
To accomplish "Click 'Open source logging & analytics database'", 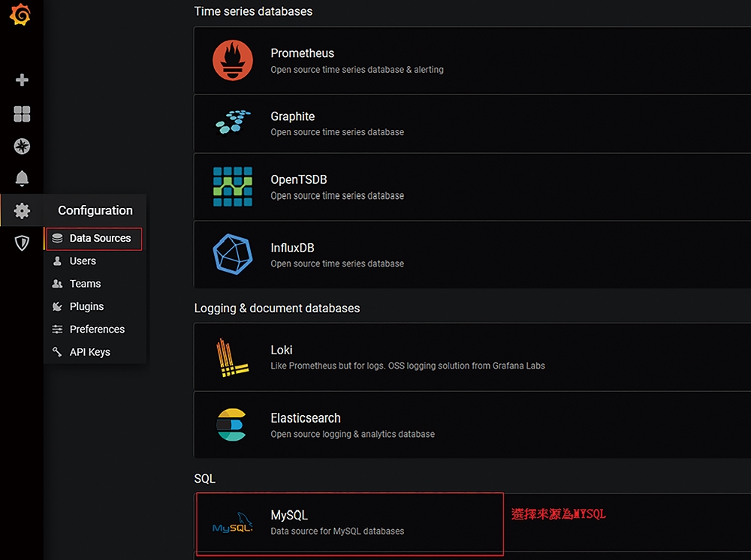I will (x=352, y=434).
